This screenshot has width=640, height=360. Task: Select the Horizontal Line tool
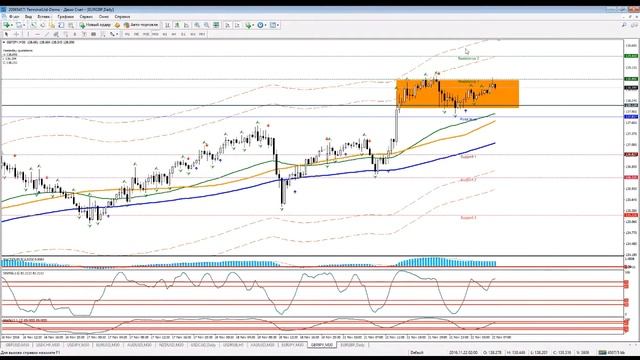click(x=38, y=34)
